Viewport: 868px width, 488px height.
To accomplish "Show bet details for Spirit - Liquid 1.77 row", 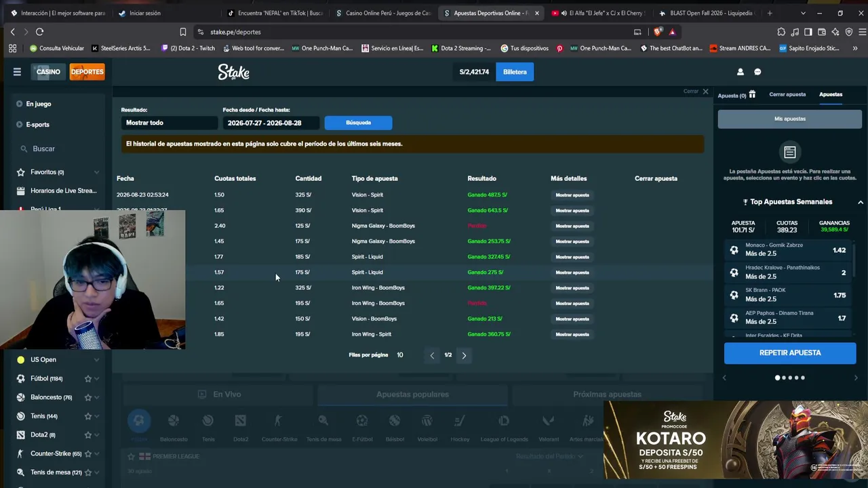I will [572, 257].
